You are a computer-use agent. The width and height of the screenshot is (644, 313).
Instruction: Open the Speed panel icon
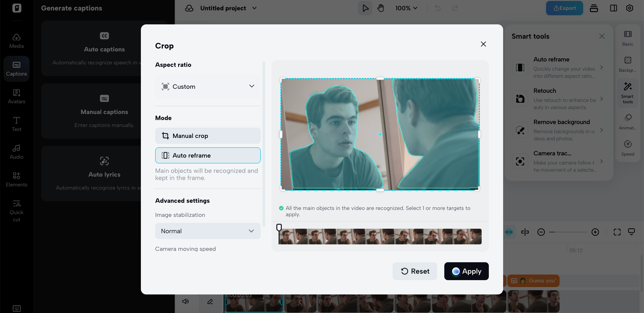[627, 148]
